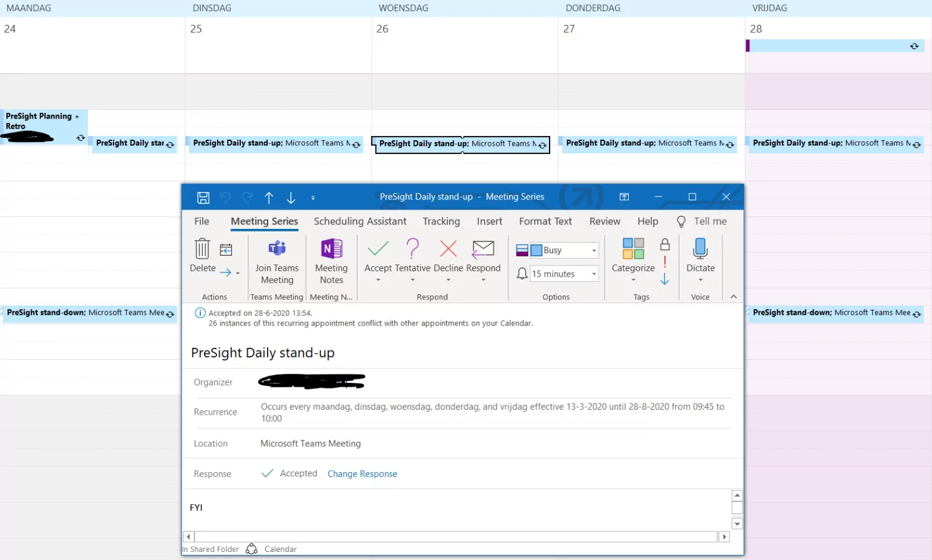Expand the Accept dropdown arrow

click(378, 280)
